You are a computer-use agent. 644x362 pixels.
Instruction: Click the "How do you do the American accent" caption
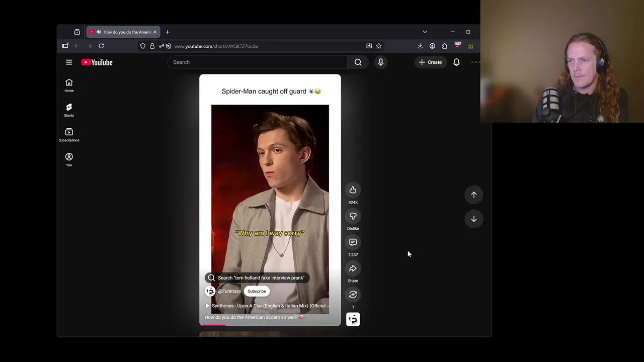point(254,317)
